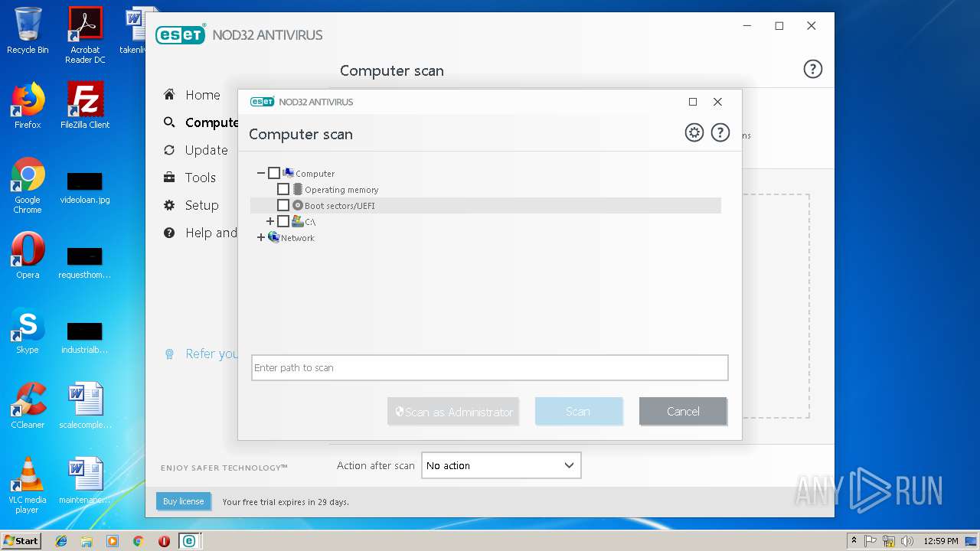This screenshot has width=980, height=551.
Task: Click ESET taskbar button
Action: coord(188,541)
